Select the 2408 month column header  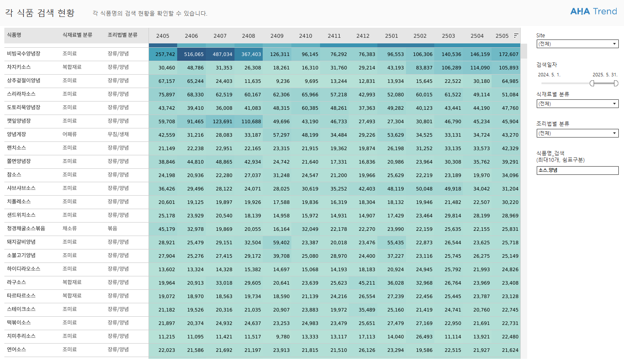pos(248,36)
